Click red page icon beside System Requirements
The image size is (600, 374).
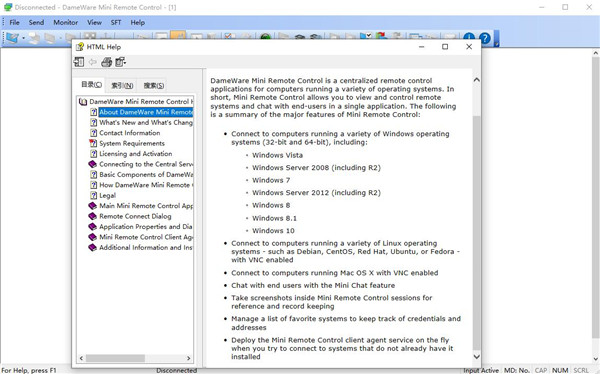point(93,143)
